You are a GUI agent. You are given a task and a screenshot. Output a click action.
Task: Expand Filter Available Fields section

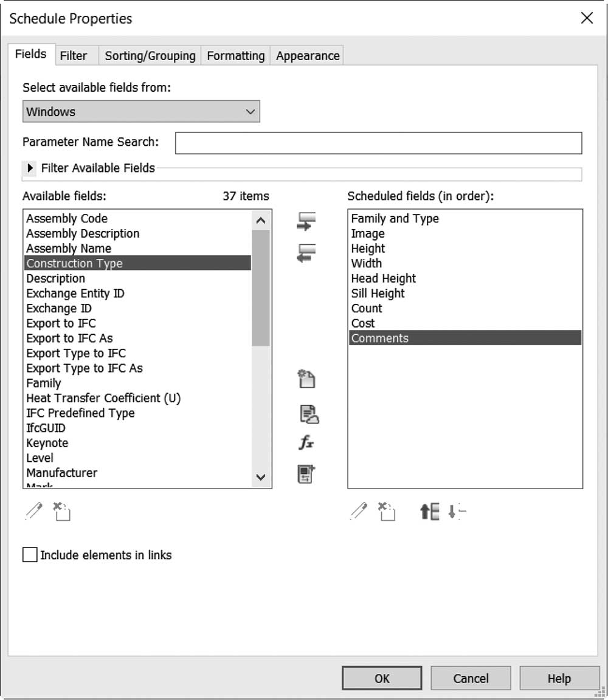(x=30, y=168)
